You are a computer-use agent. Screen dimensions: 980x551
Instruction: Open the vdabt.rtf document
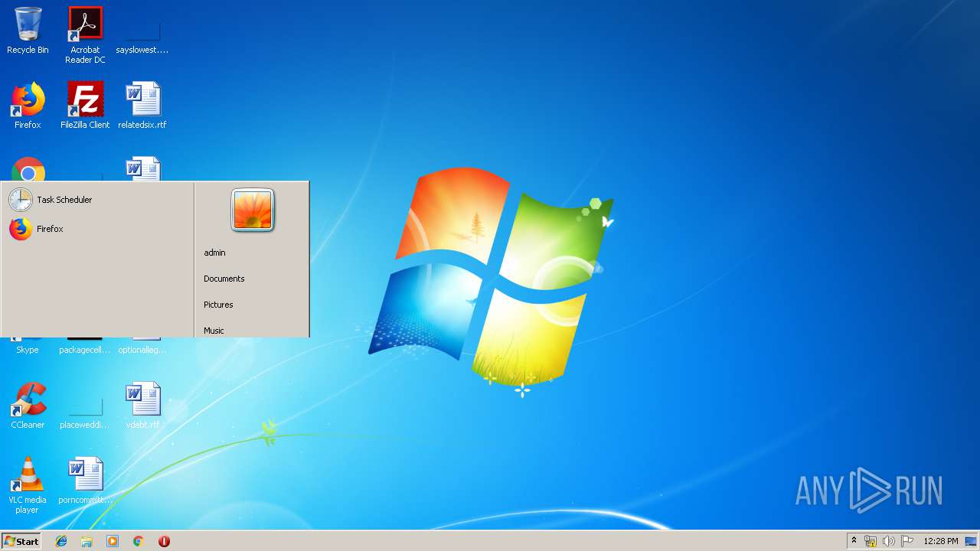142,406
